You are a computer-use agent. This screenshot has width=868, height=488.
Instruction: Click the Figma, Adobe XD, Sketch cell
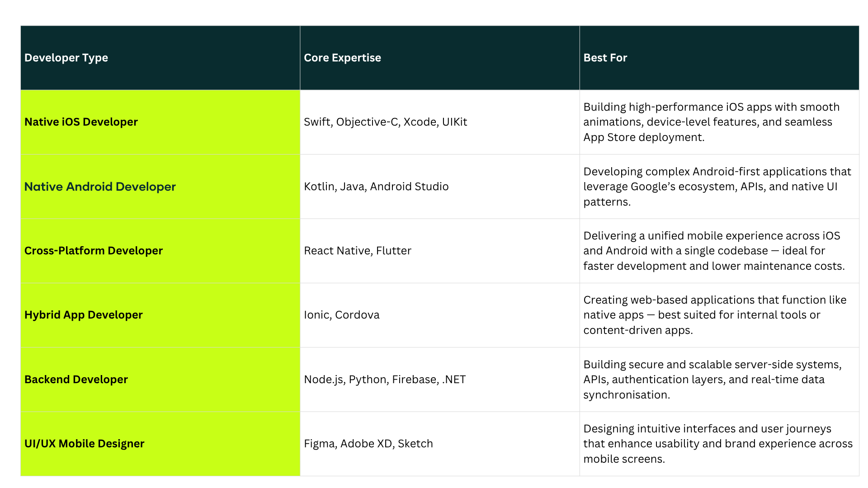tap(368, 444)
